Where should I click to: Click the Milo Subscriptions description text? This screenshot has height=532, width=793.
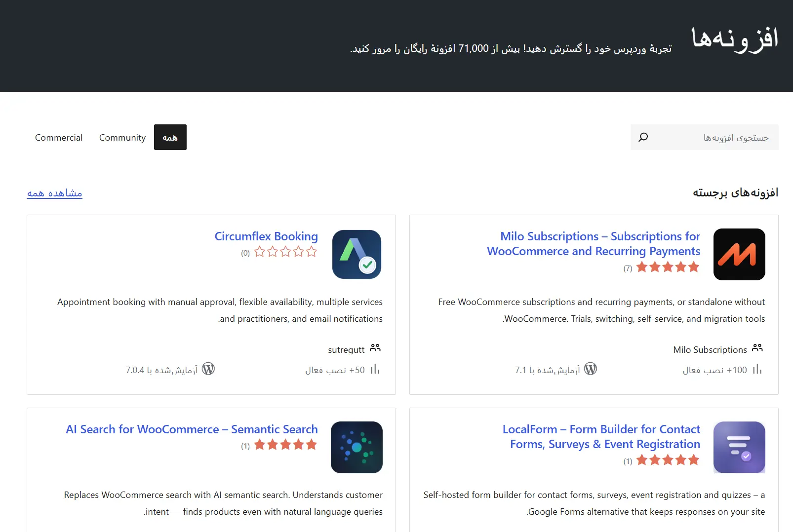tap(601, 310)
